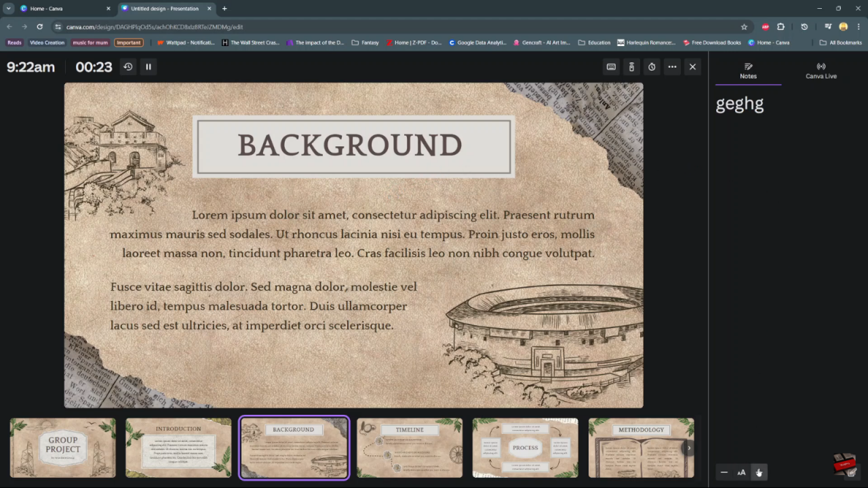The image size is (868, 488).
Task: Close the 'Home - Canva' browser tab
Action: (108, 9)
